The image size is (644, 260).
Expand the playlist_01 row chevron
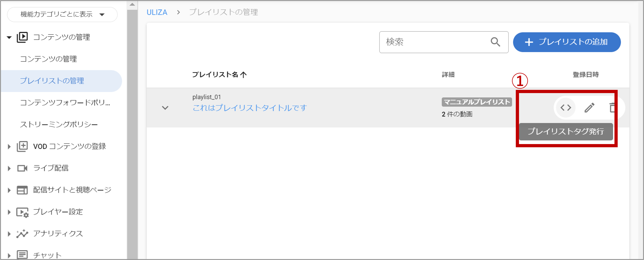pyautogui.click(x=165, y=108)
